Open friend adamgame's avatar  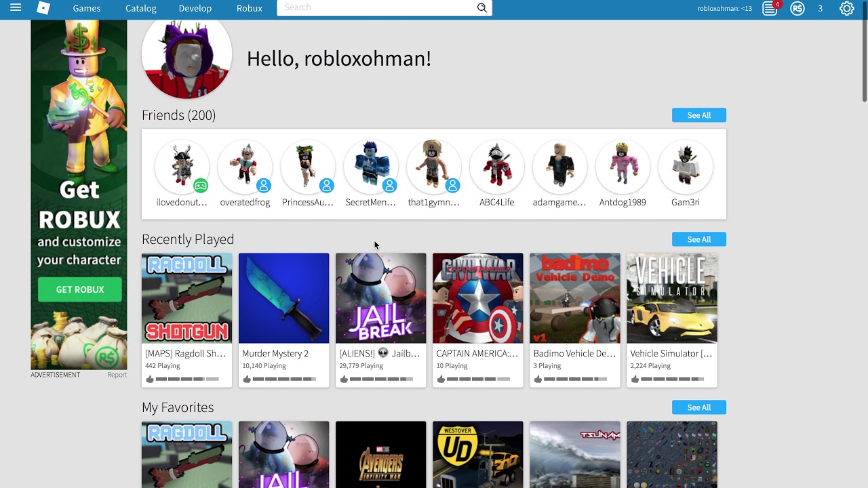559,167
